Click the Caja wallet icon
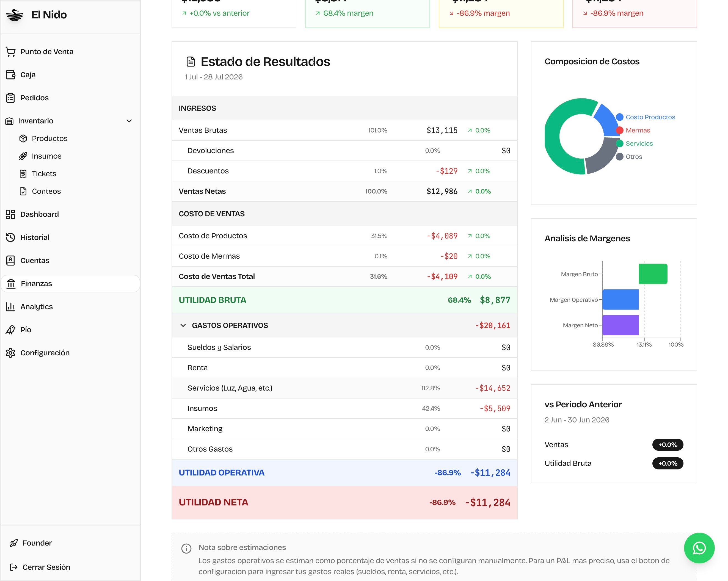 (x=10, y=74)
